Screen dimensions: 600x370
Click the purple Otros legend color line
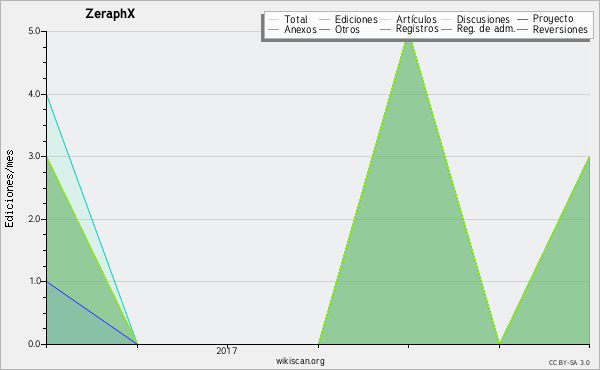pyautogui.click(x=324, y=29)
